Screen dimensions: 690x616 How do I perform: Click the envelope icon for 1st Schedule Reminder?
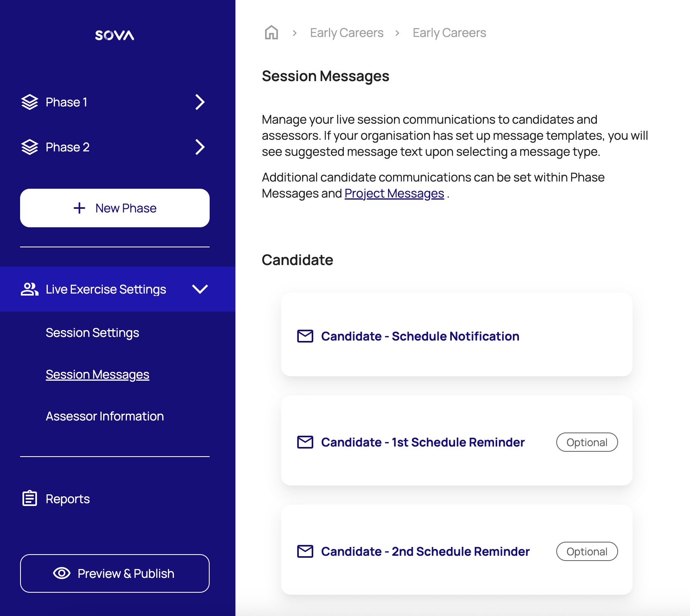[x=305, y=442]
